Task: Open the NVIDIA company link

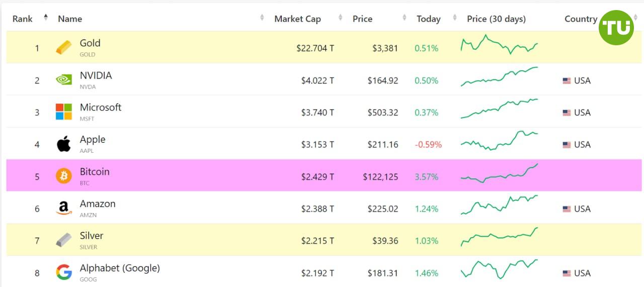Action: tap(96, 75)
